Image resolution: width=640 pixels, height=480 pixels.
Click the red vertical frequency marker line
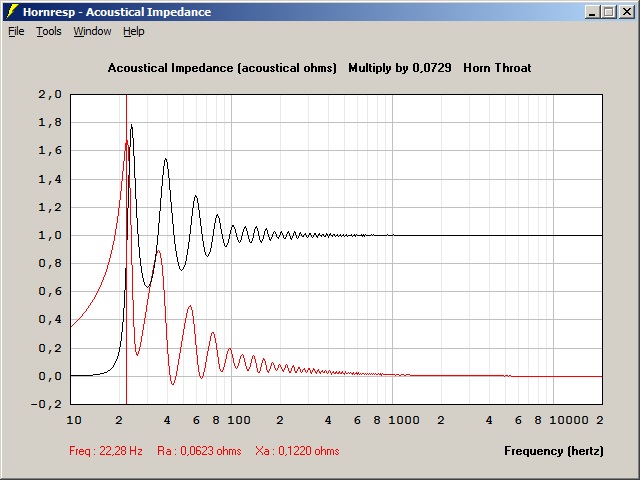coord(126,300)
